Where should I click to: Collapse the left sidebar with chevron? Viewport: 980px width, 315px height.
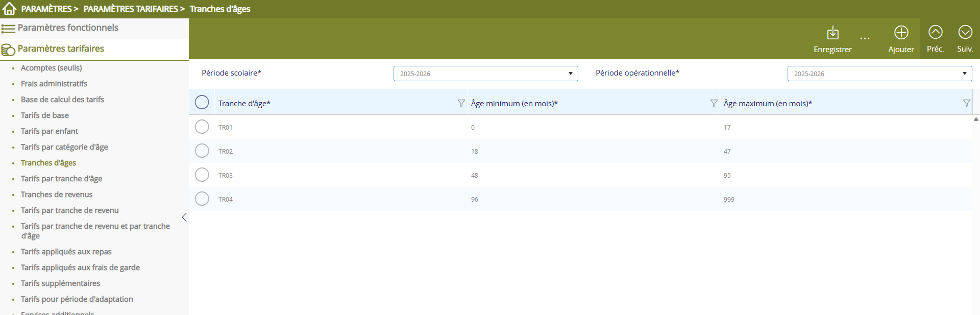pyautogui.click(x=184, y=217)
